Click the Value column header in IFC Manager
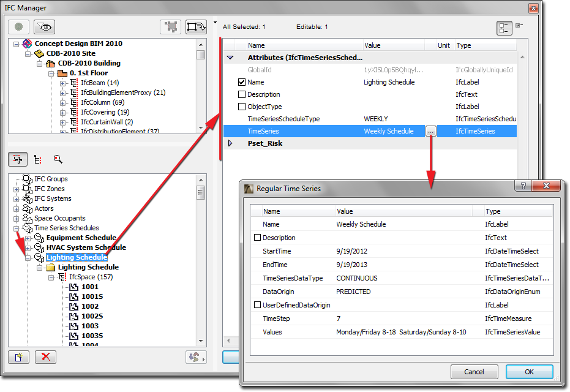This screenshot has height=392, width=570. click(394, 45)
